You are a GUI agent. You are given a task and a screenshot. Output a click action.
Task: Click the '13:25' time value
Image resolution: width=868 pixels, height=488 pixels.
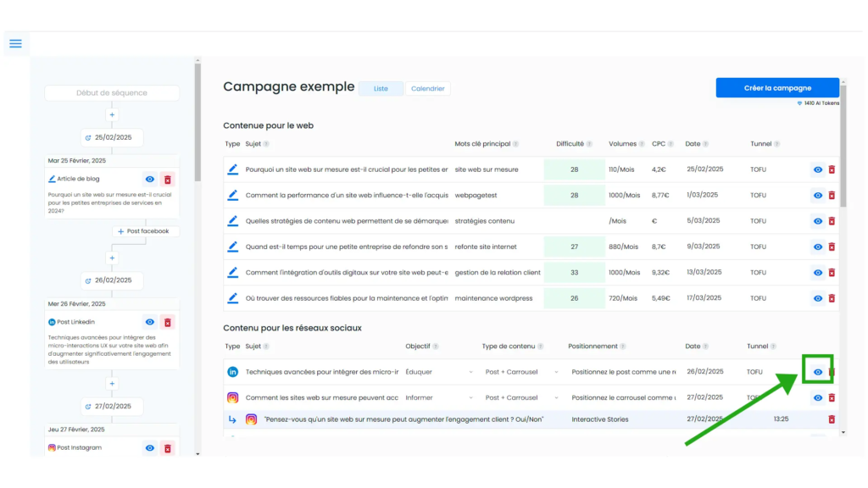pyautogui.click(x=781, y=419)
